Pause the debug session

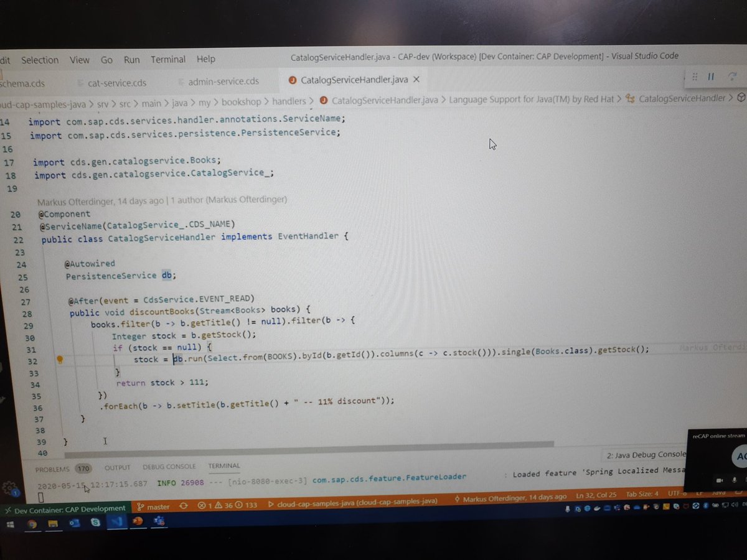coord(711,77)
